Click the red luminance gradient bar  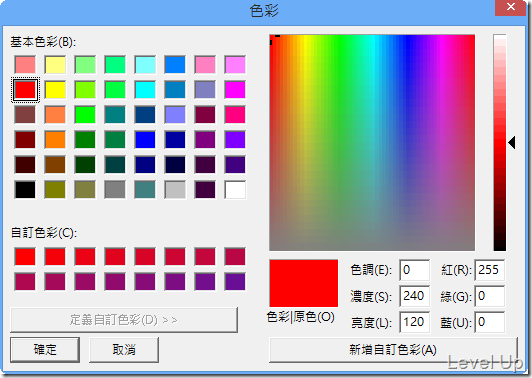pyautogui.click(x=499, y=143)
